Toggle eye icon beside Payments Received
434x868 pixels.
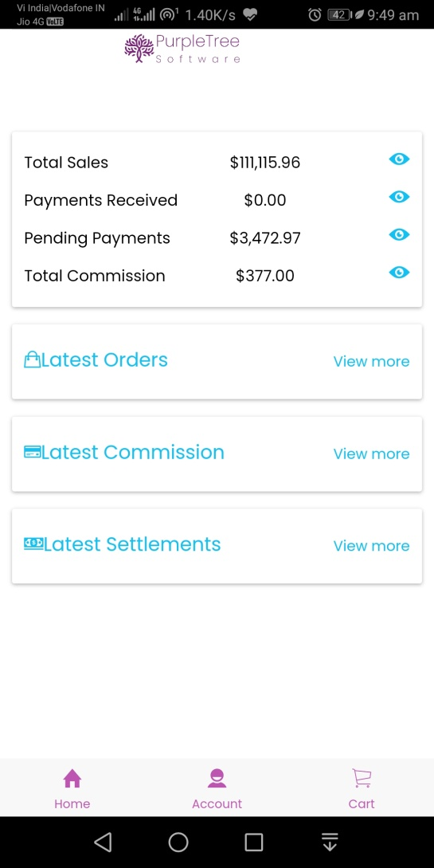[x=399, y=197]
